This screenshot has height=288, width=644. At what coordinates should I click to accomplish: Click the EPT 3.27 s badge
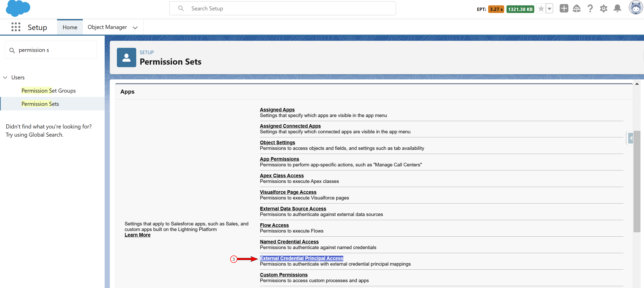[x=496, y=9]
